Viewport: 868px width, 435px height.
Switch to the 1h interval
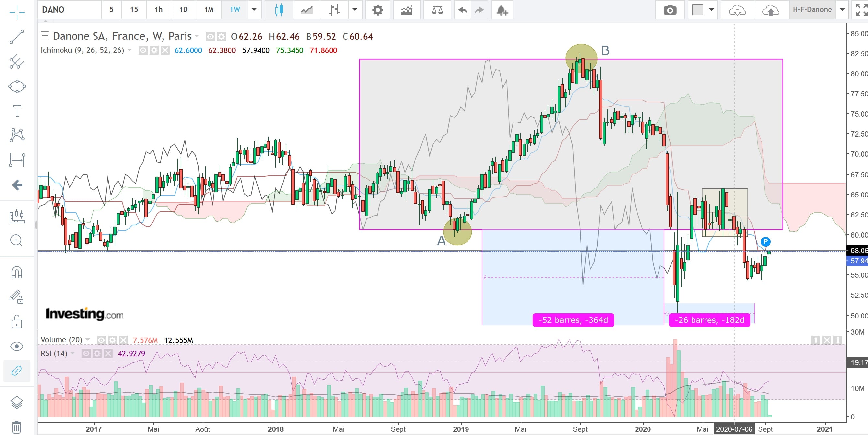click(159, 10)
